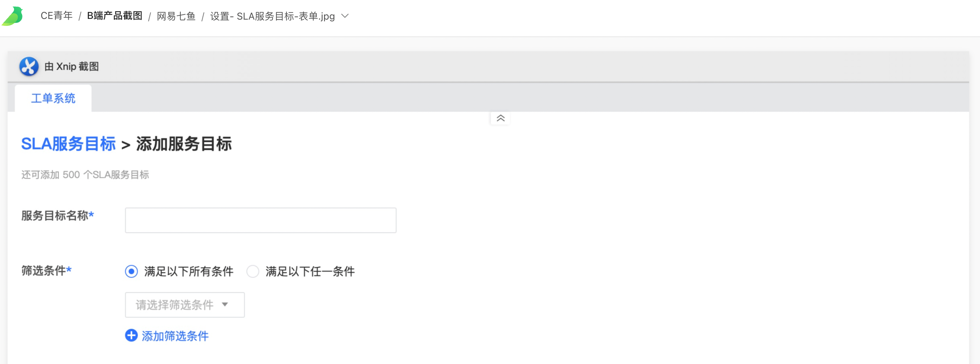Select the 满足以下所有条件 radio button

tap(131, 272)
